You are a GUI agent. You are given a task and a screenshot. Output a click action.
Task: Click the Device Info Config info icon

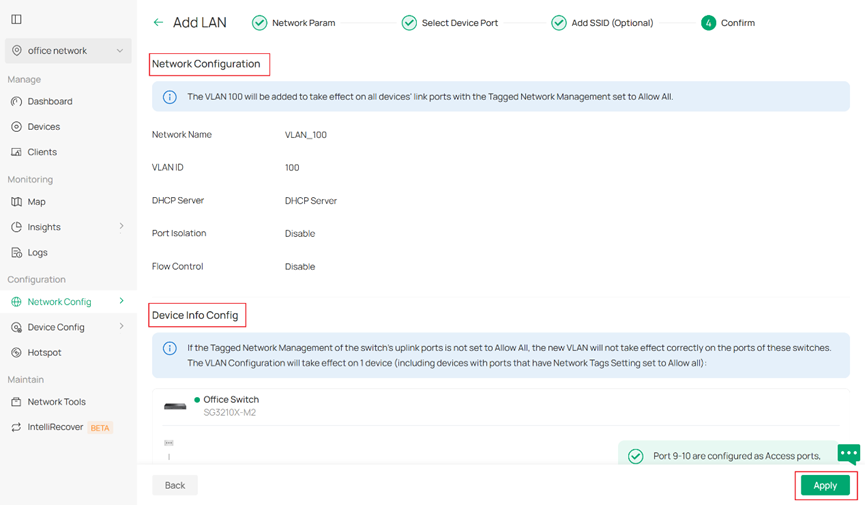pyautogui.click(x=169, y=348)
